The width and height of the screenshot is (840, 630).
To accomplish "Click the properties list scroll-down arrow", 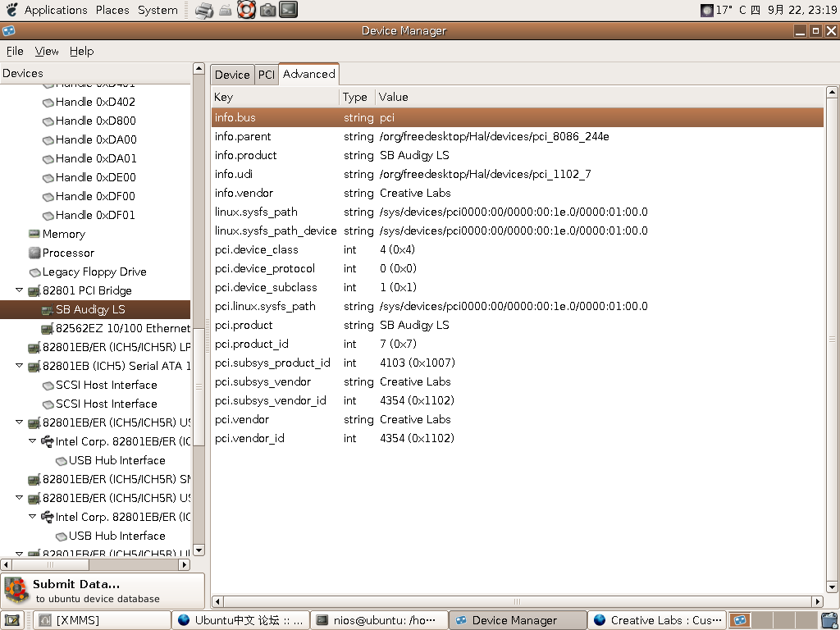I will coord(832,587).
